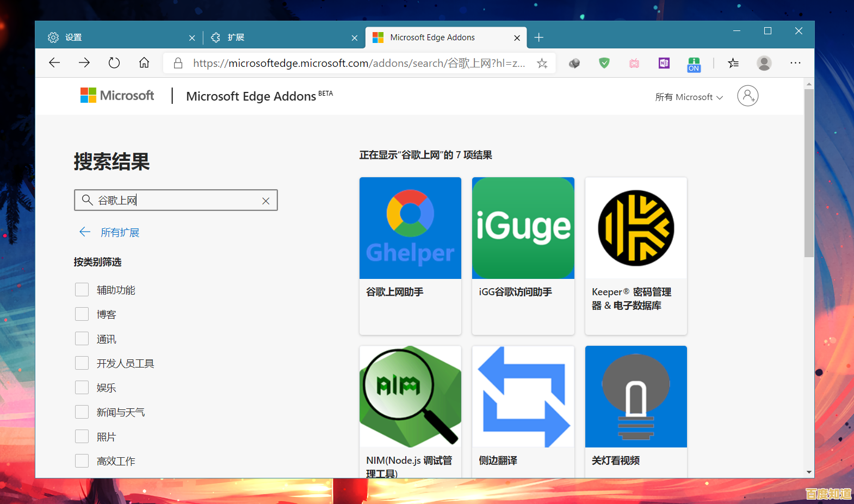Open the browser settings and more menu
This screenshot has height=504, width=854.
(x=795, y=63)
